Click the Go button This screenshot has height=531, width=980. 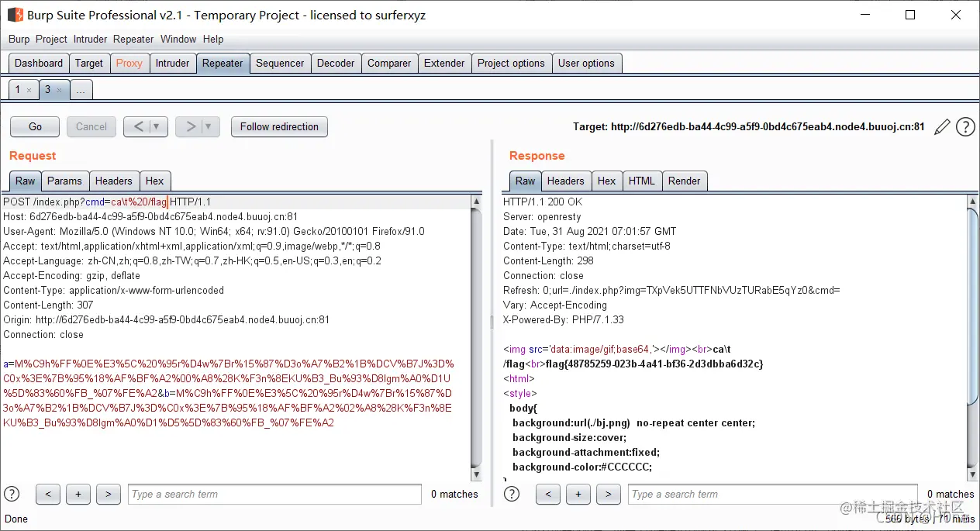click(35, 126)
